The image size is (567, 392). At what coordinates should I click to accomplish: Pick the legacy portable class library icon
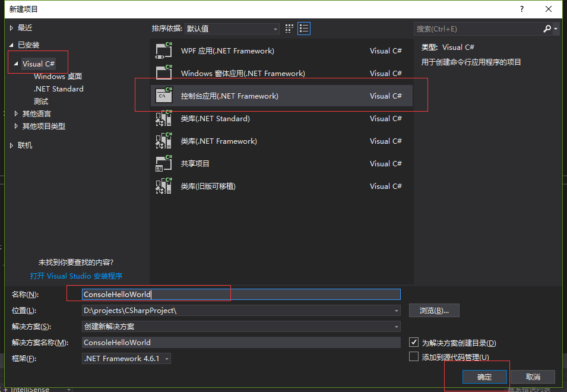tap(164, 186)
